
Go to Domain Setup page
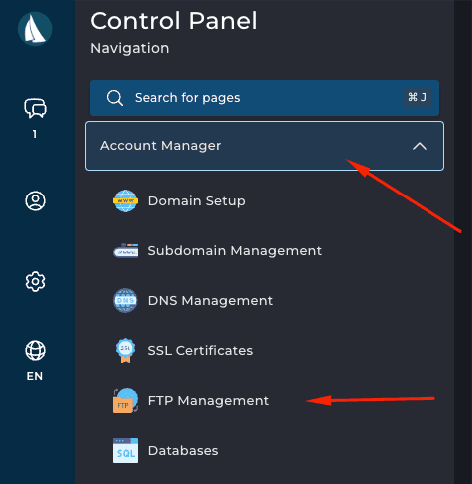pyautogui.click(x=197, y=201)
